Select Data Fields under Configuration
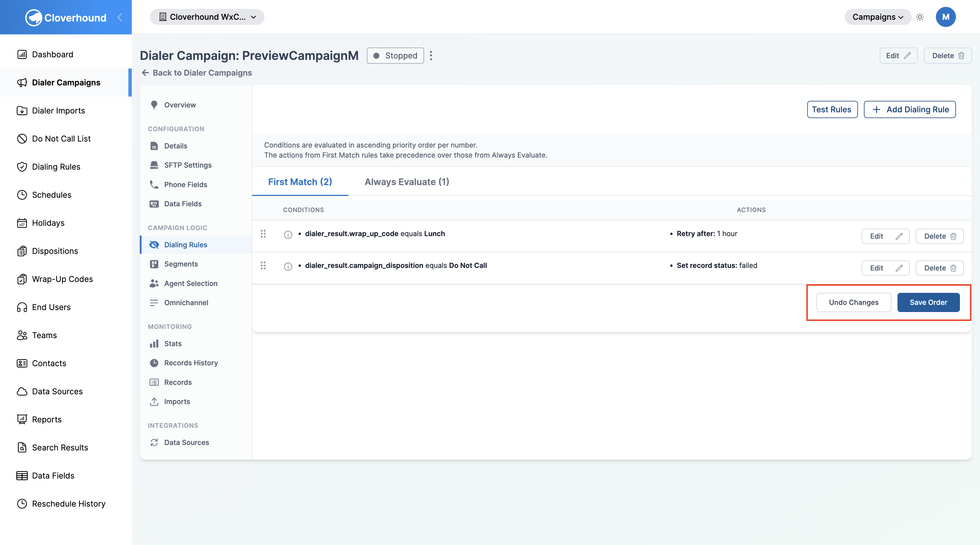980x545 pixels. (196, 204)
